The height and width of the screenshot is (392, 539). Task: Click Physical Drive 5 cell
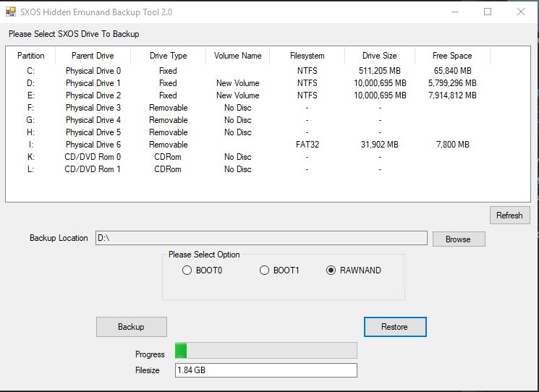coord(93,132)
